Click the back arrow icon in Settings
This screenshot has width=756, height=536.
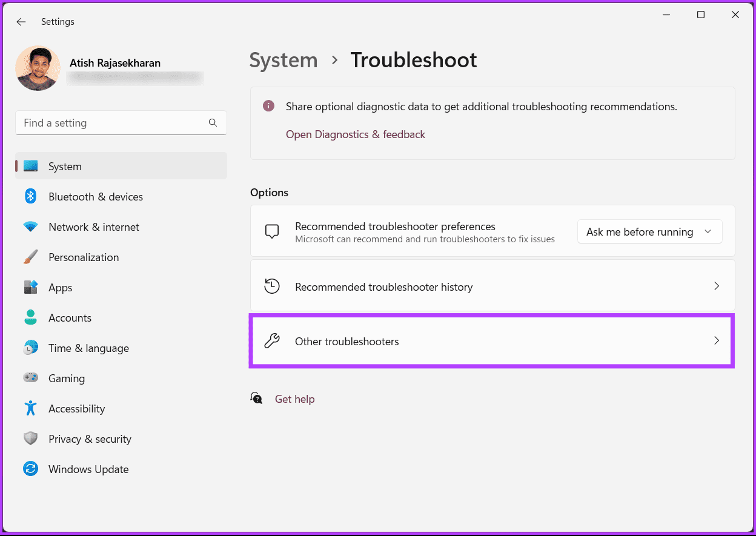21,22
